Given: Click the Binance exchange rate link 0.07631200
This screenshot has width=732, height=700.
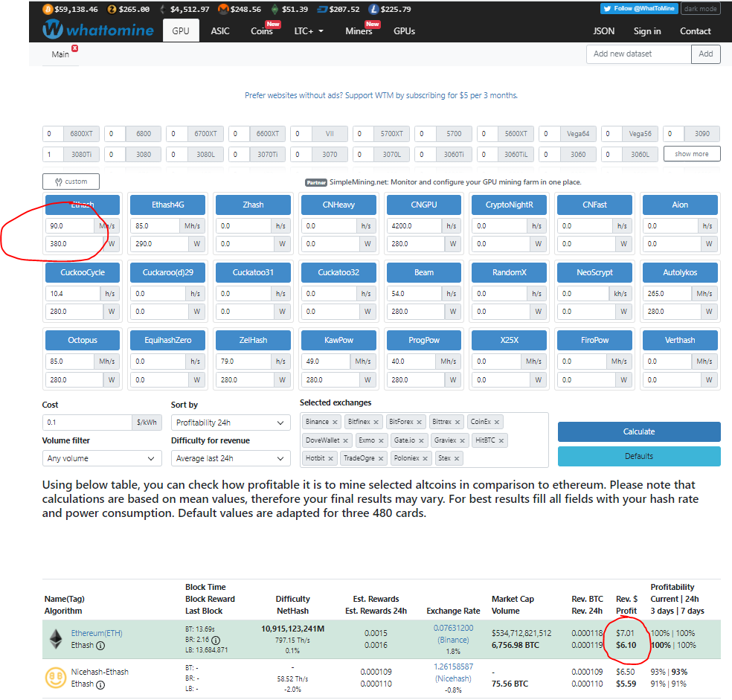Looking at the screenshot, I should [453, 629].
